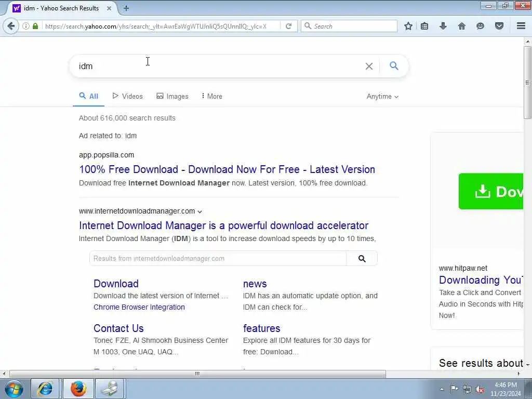Switch to Images results tab
Image resolution: width=532 pixels, height=399 pixels.
[172, 96]
